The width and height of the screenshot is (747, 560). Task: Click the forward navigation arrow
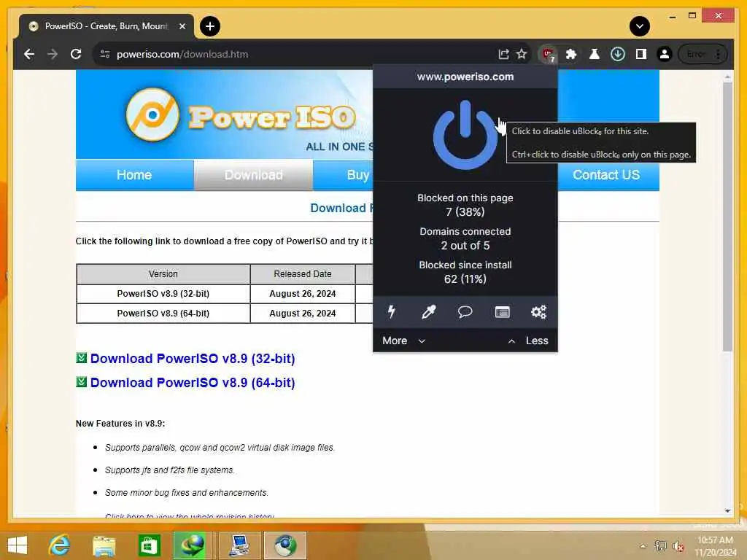pyautogui.click(x=53, y=54)
